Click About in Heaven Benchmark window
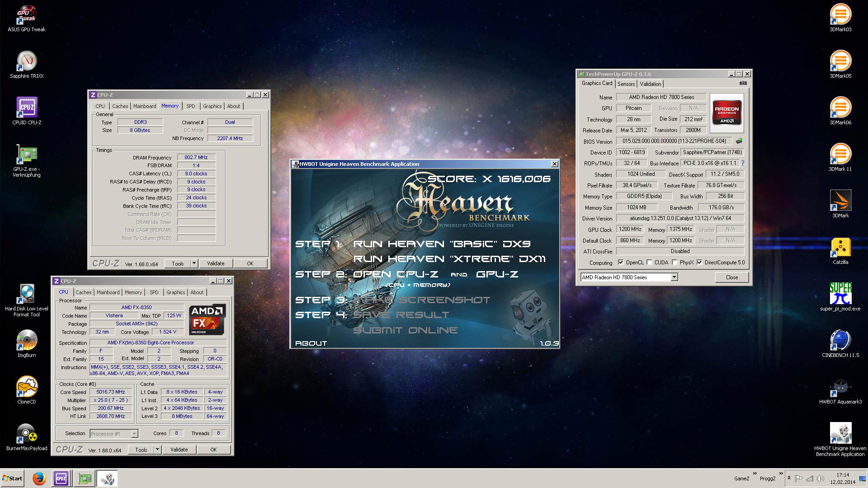 [311, 343]
